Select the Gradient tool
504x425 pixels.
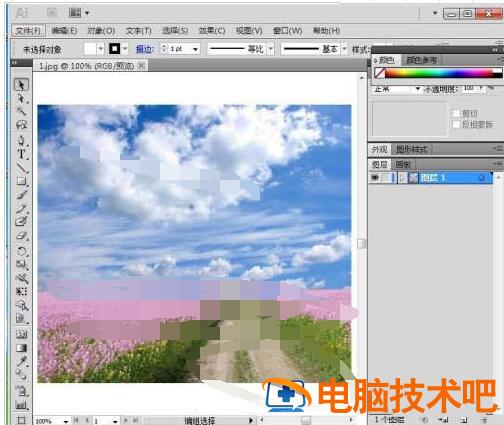click(x=21, y=348)
